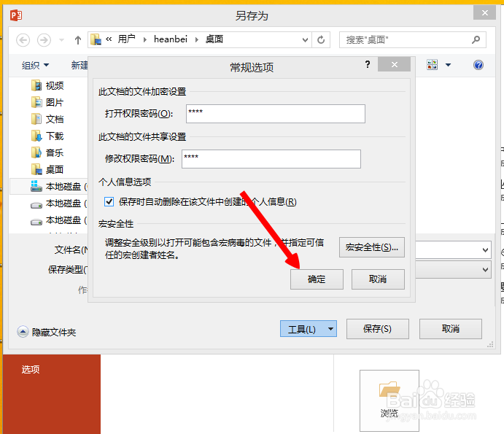Image resolution: width=504 pixels, height=434 pixels.
Task: Close the 常规选项 dialog
Action: pyautogui.click(x=395, y=65)
